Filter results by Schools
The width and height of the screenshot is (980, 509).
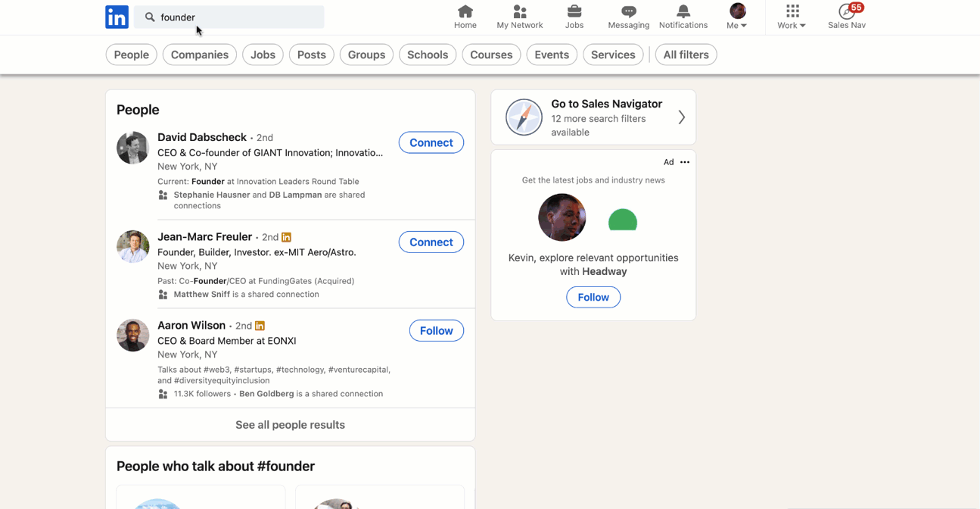[x=428, y=55]
